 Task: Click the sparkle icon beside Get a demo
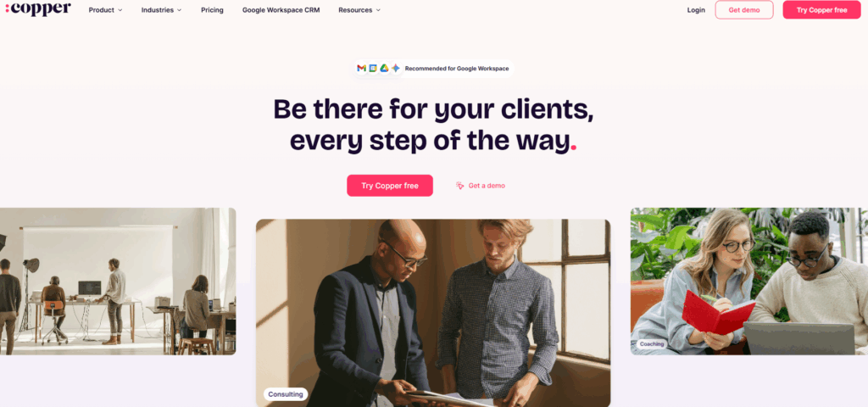click(460, 186)
